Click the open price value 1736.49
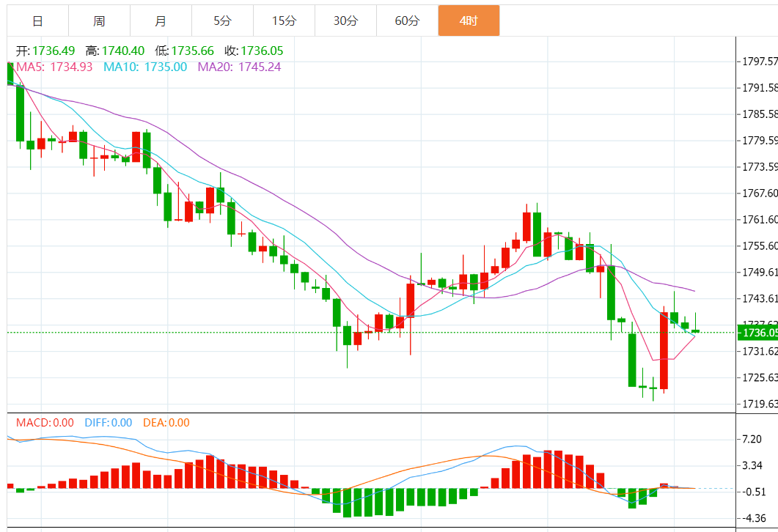This screenshot has height=532, width=778. [x=54, y=51]
